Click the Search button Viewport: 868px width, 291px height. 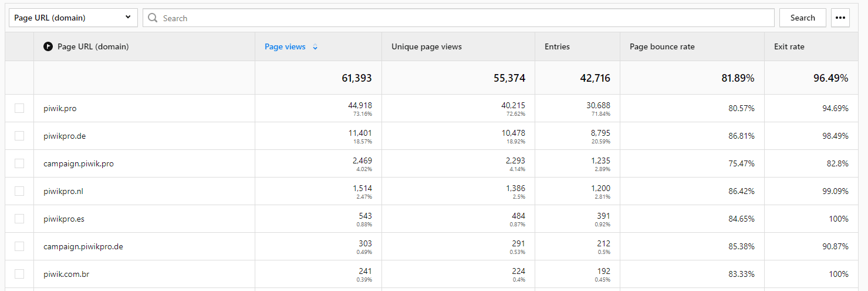coord(802,18)
